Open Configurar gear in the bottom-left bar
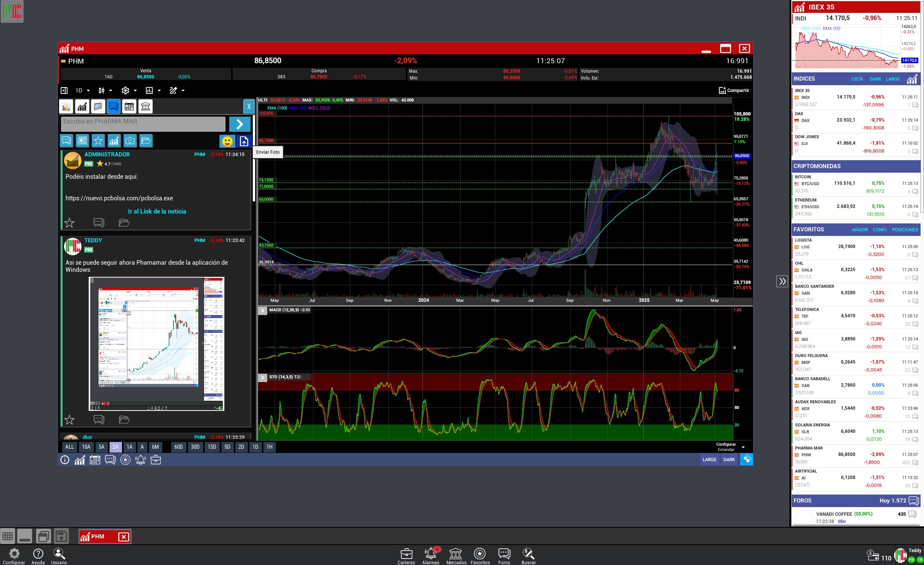This screenshot has height=565, width=924. click(14, 556)
